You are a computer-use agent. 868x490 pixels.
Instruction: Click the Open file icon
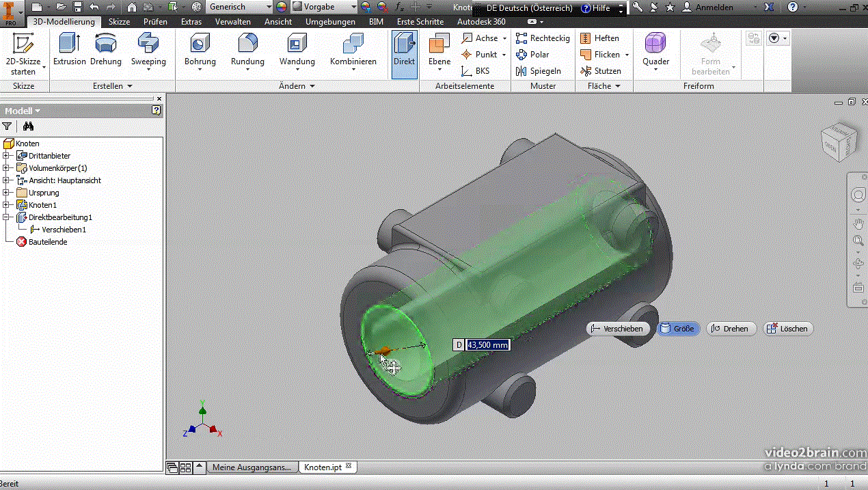click(x=62, y=7)
